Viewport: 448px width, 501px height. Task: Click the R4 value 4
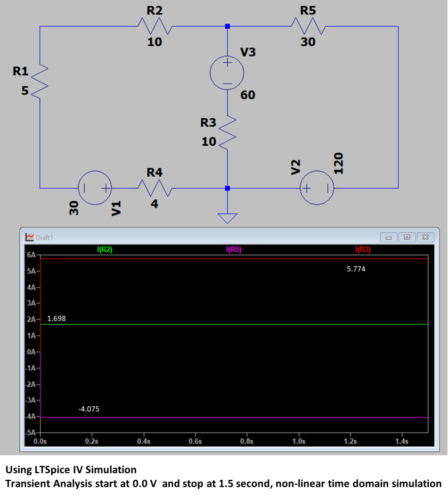coord(155,204)
